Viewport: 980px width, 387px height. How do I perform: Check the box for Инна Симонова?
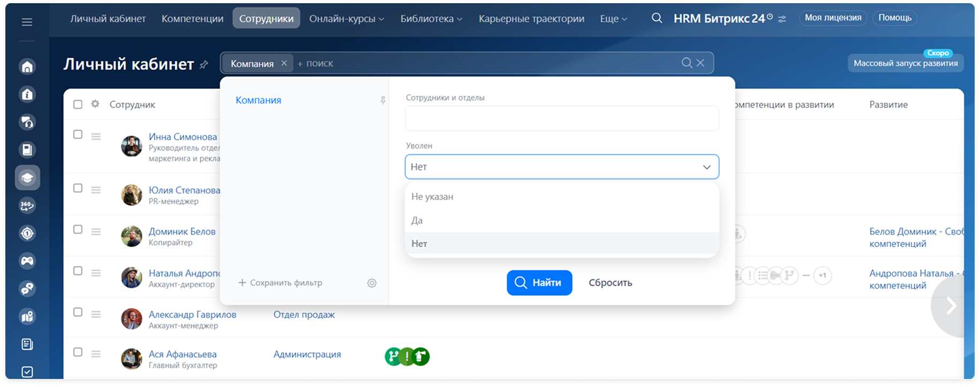pos(78,135)
